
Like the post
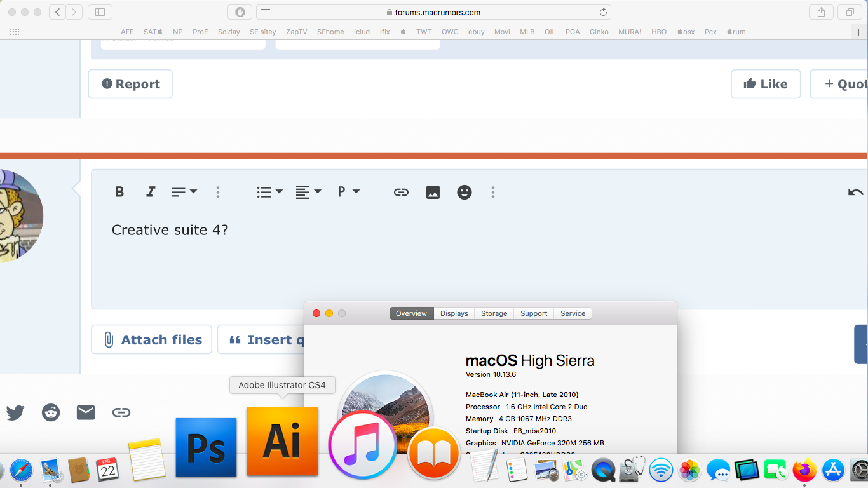[x=766, y=84]
